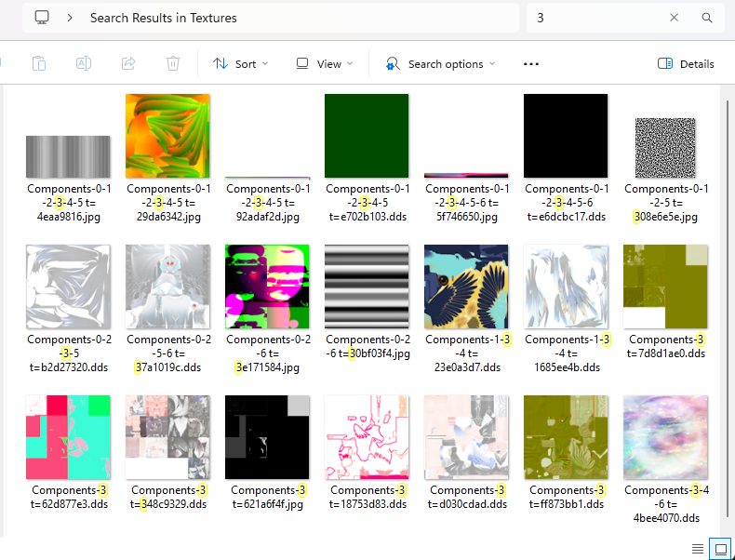Image resolution: width=735 pixels, height=560 pixels.
Task: Select black-white stripes thumbnail 30bf03f4.jpg
Action: (x=367, y=287)
